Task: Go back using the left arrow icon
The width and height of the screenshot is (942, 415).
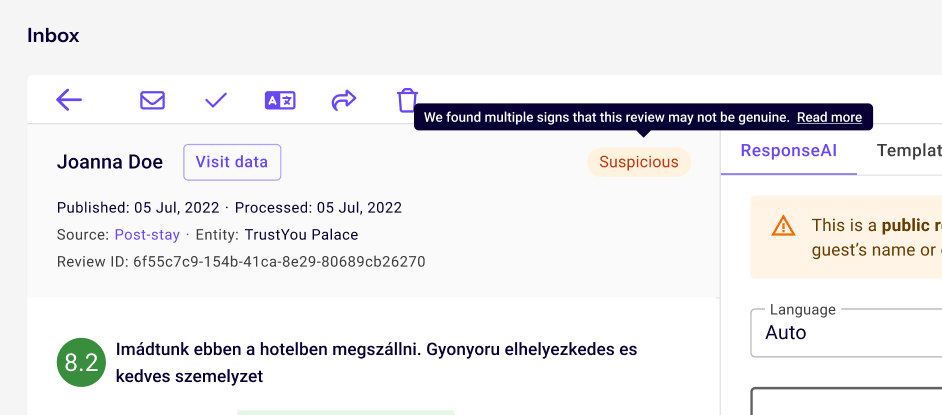Action: (69, 100)
